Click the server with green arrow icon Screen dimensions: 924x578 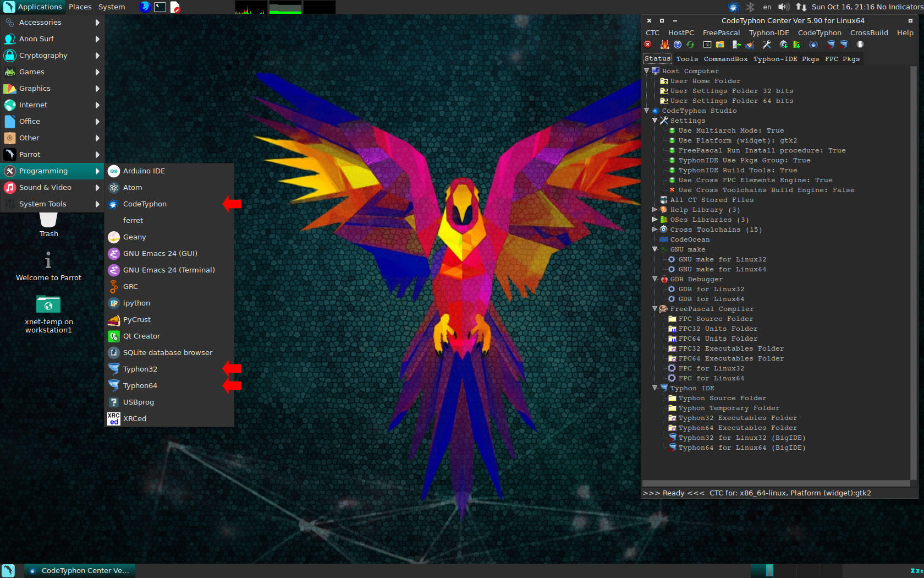click(x=736, y=45)
